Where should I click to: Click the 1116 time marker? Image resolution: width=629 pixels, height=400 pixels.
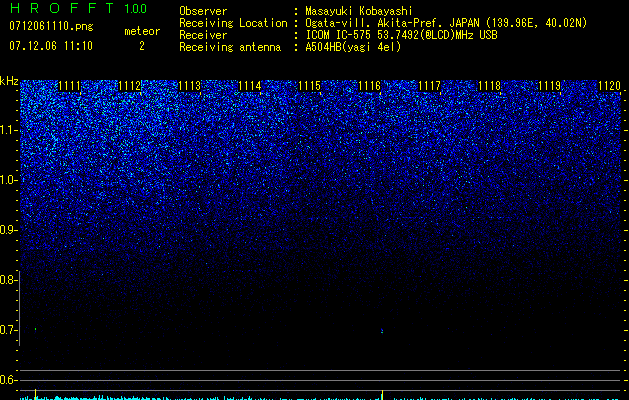[369, 86]
